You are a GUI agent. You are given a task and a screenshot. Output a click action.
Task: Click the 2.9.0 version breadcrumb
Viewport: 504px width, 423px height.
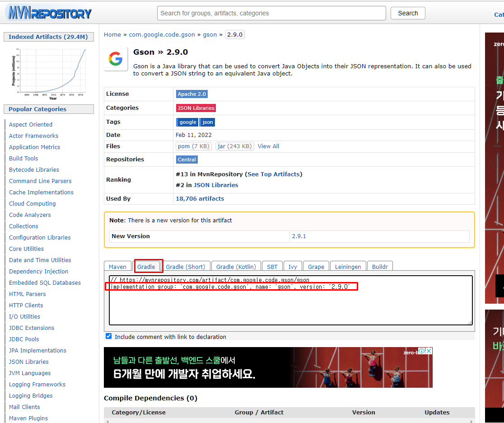click(235, 34)
